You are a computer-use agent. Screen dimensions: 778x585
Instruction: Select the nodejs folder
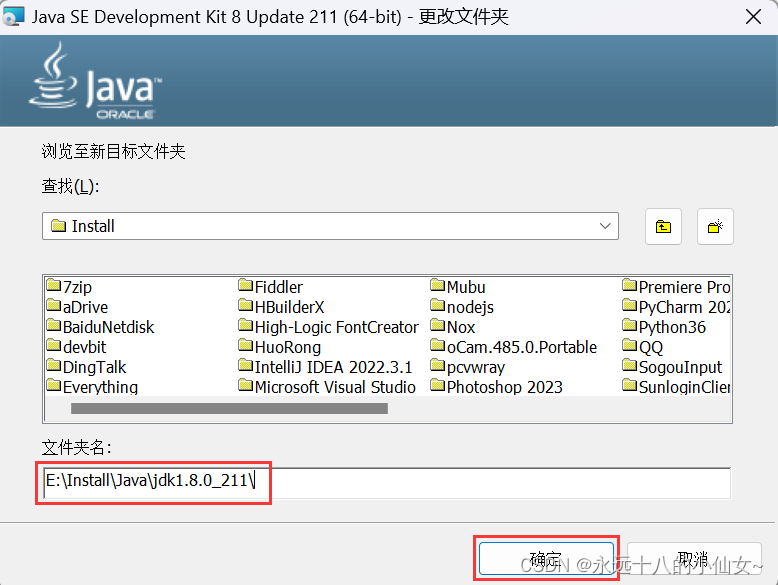(x=462, y=307)
